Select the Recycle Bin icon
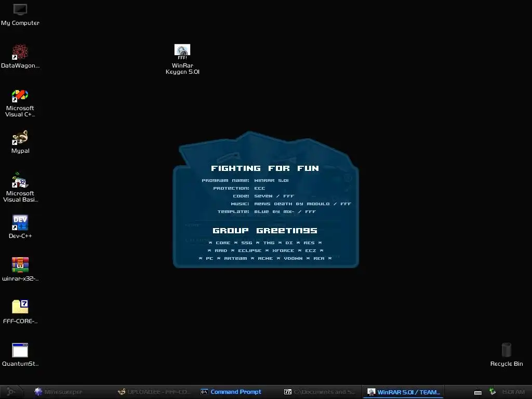 [506, 354]
